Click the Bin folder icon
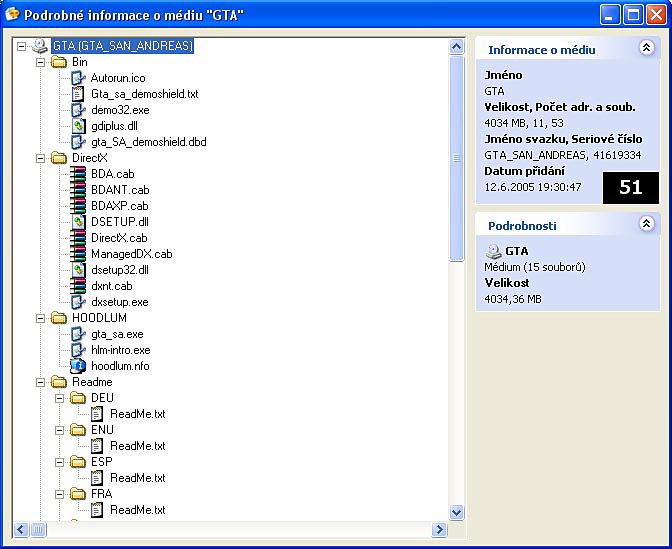Viewport: 672px width, 549px height. point(59,62)
